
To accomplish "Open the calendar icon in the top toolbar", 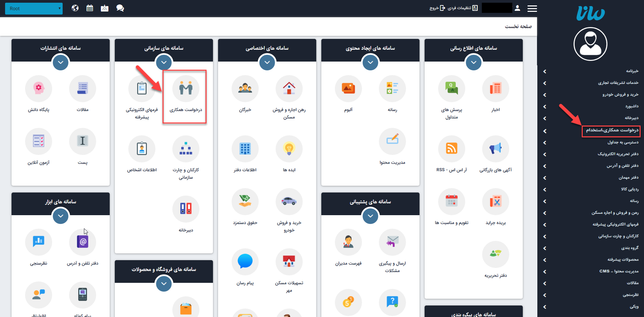I will [89, 7].
